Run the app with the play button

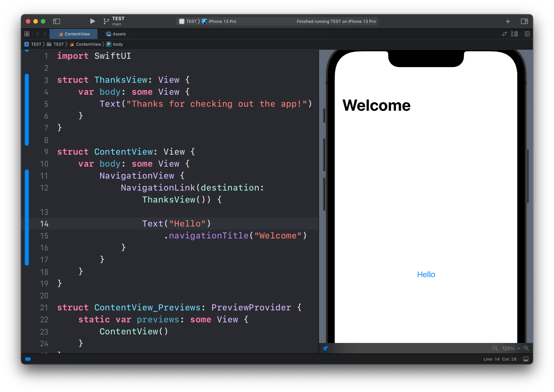(x=93, y=21)
